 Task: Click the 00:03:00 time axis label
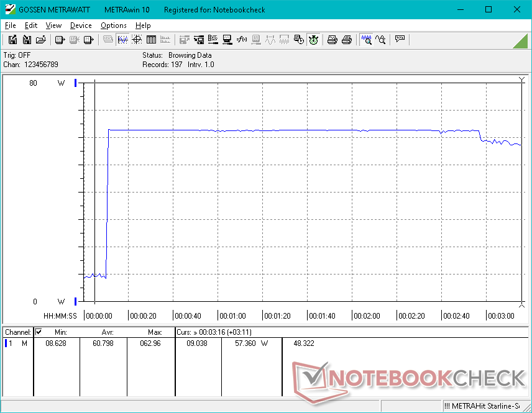501,316
